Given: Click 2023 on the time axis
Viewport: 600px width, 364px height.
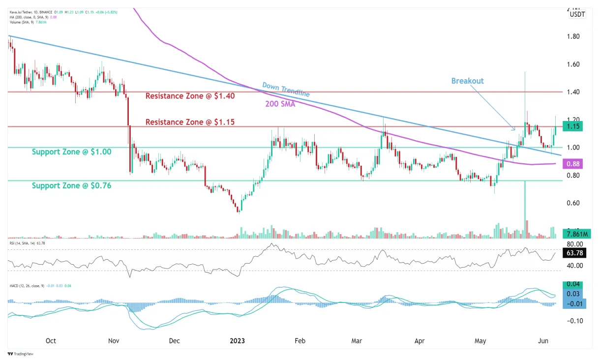Looking at the screenshot, I should [238, 340].
